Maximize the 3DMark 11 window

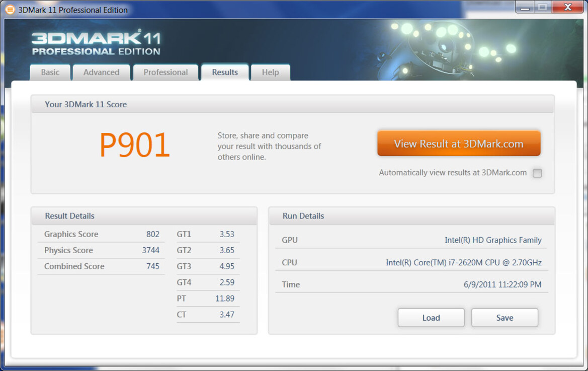click(543, 8)
